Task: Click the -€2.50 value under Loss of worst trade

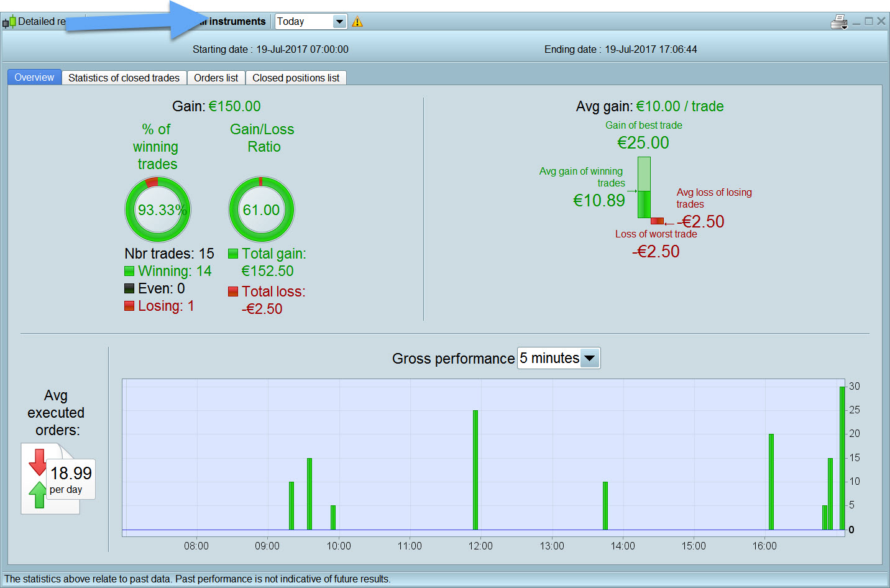Action: (656, 252)
